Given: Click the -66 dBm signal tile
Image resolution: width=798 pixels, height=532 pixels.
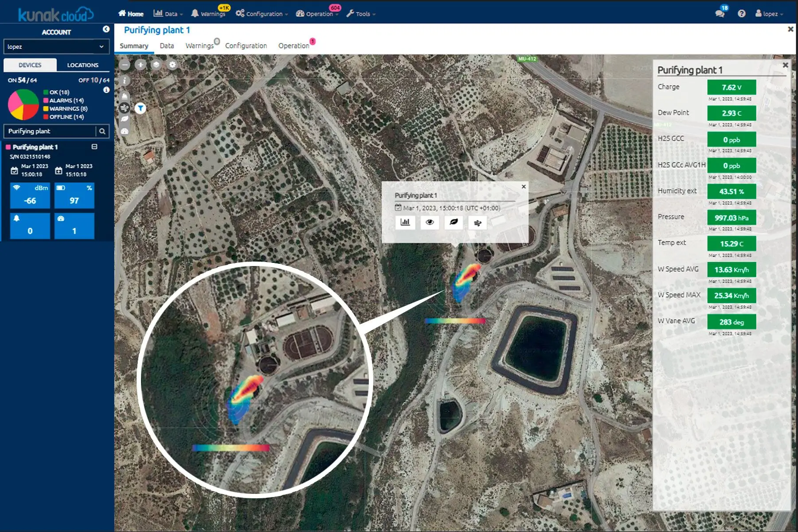Looking at the screenshot, I should point(30,196).
